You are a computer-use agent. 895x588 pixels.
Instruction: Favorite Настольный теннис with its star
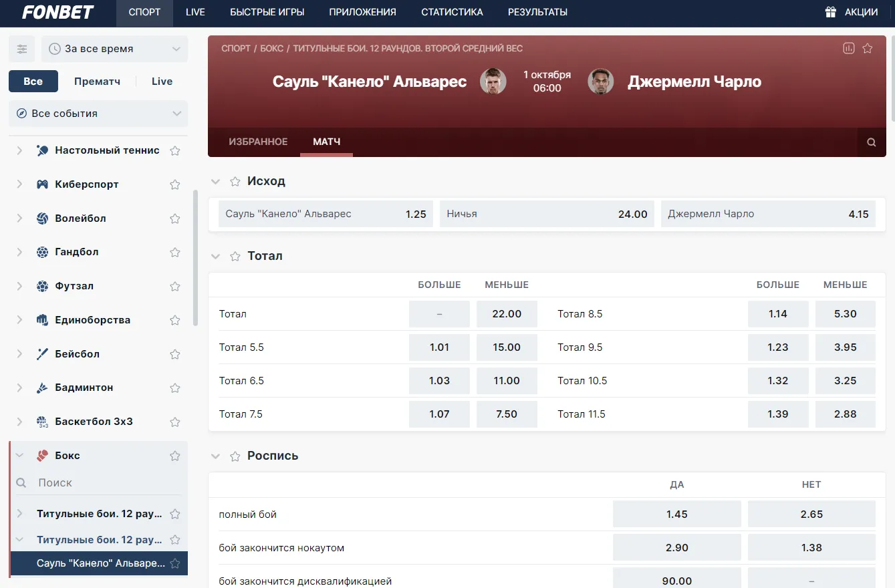coord(175,150)
